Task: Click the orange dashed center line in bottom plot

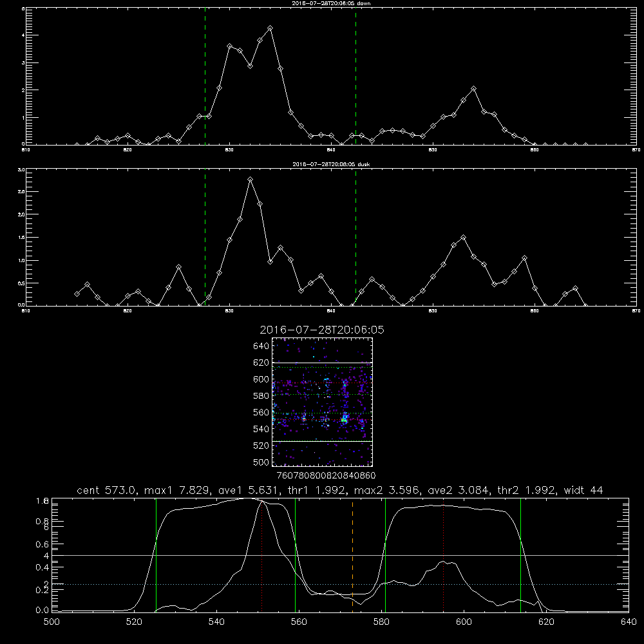Action: pos(352,555)
